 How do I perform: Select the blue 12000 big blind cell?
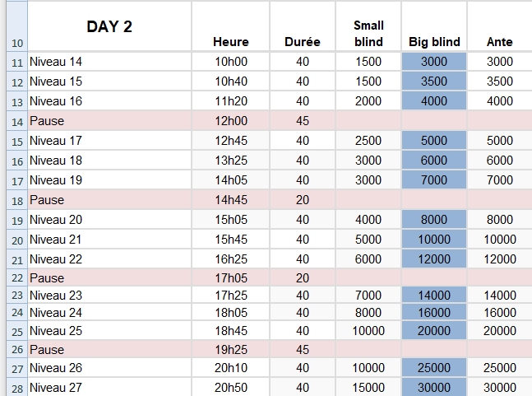pyautogui.click(x=434, y=259)
